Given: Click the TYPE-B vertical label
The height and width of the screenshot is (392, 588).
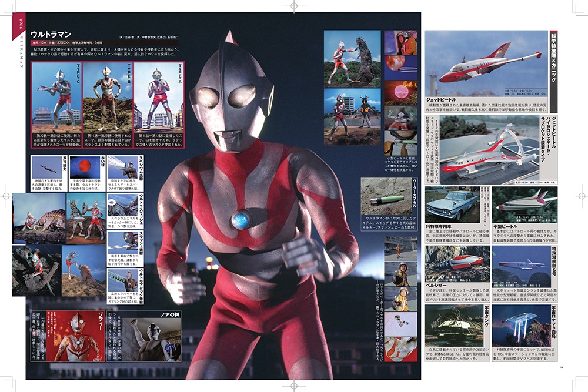Looking at the screenshot, I should coord(129,73).
